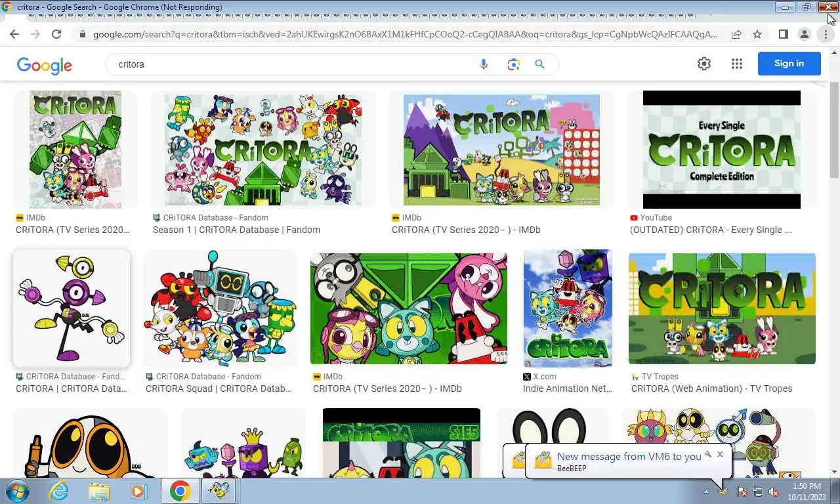Search by voice microphone icon
This screenshot has height=504, width=840.
click(x=484, y=64)
